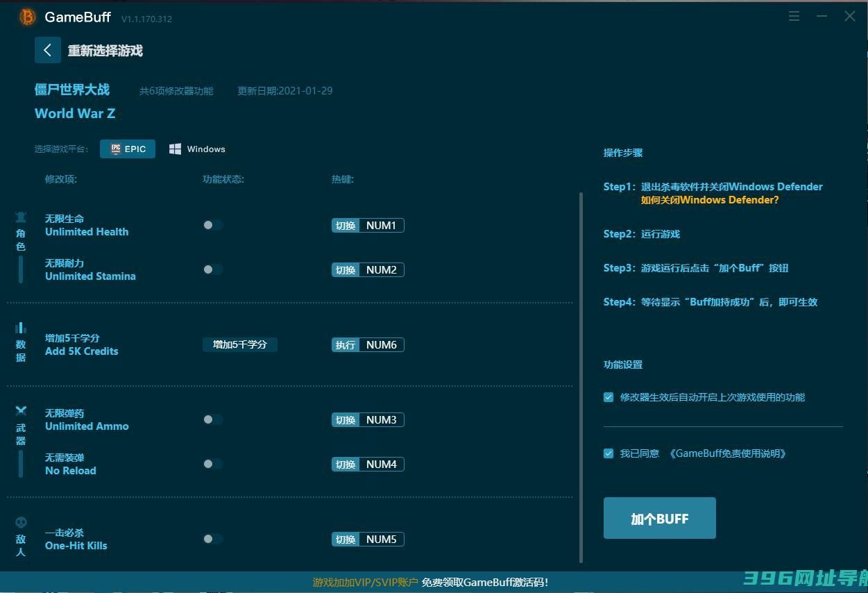
Task: Toggle Unlimited Stamina switch
Action: 212,269
